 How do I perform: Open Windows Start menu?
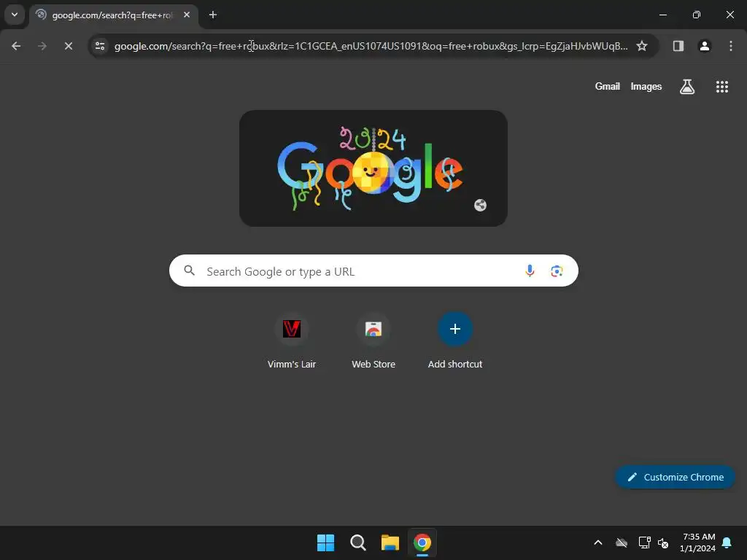[326, 542]
